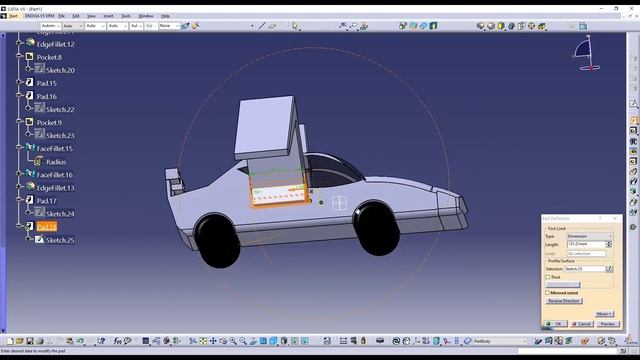Click the Pocket tool in right toolbar
The width and height of the screenshot is (640, 360).
click(633, 131)
